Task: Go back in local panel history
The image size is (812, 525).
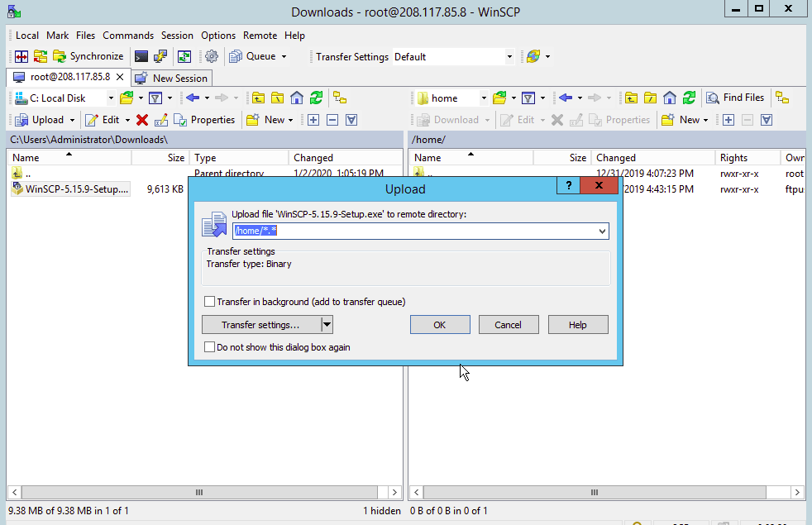Action: tap(193, 98)
